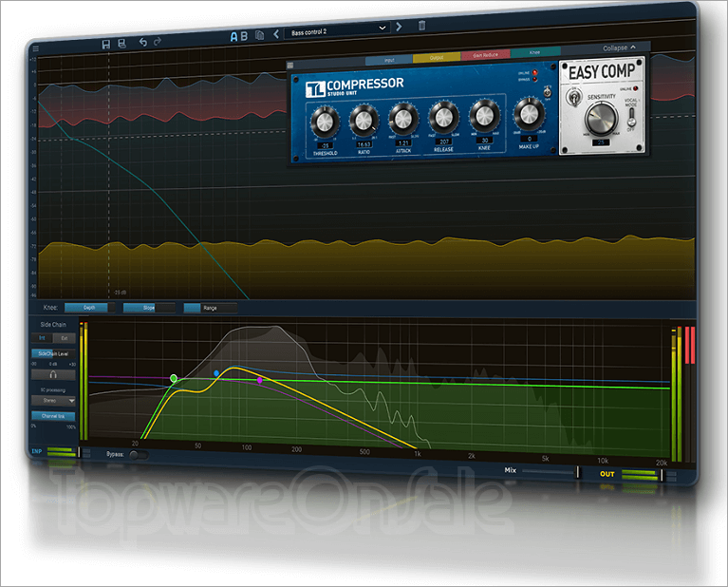Click the Ratio knob
This screenshot has height=587, width=728.
tap(364, 120)
